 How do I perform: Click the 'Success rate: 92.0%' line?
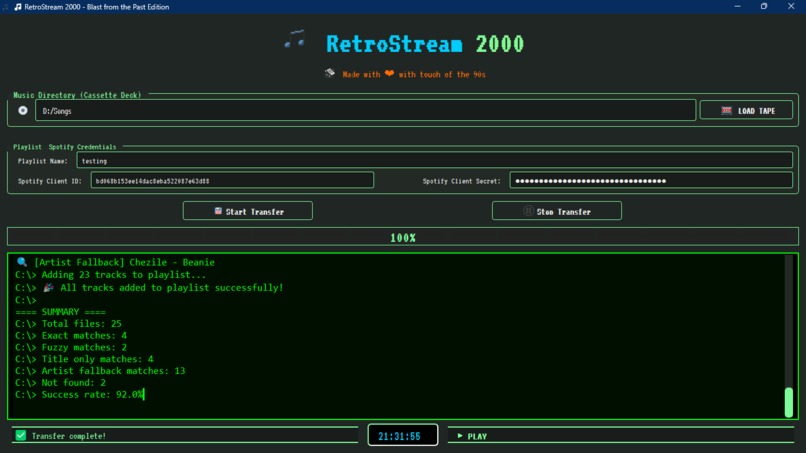[x=80, y=394]
